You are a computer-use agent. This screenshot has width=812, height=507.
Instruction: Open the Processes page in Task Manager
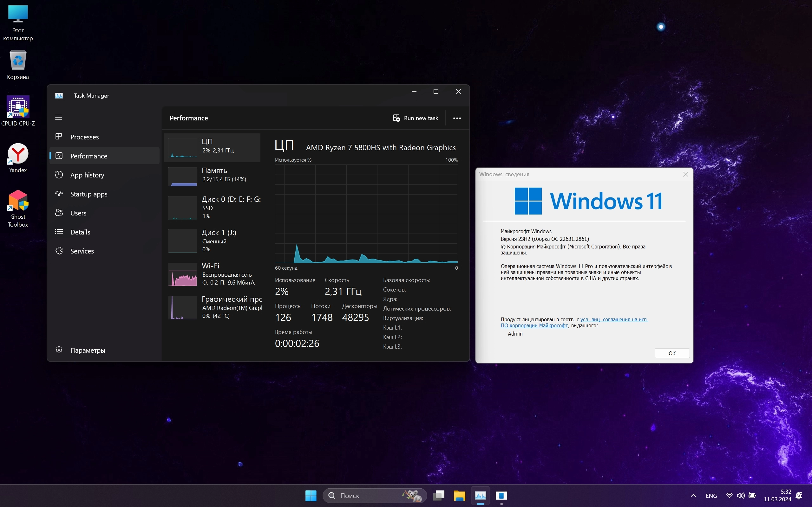pos(84,137)
